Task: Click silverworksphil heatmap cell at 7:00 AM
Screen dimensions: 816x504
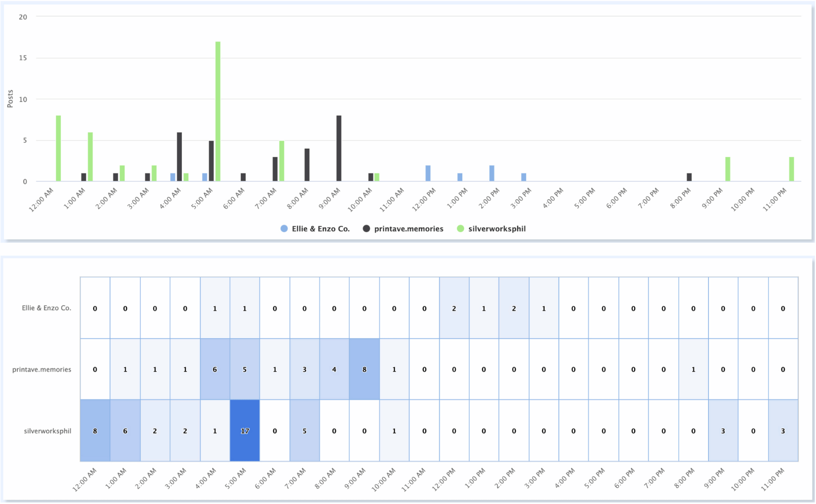Action: (304, 430)
